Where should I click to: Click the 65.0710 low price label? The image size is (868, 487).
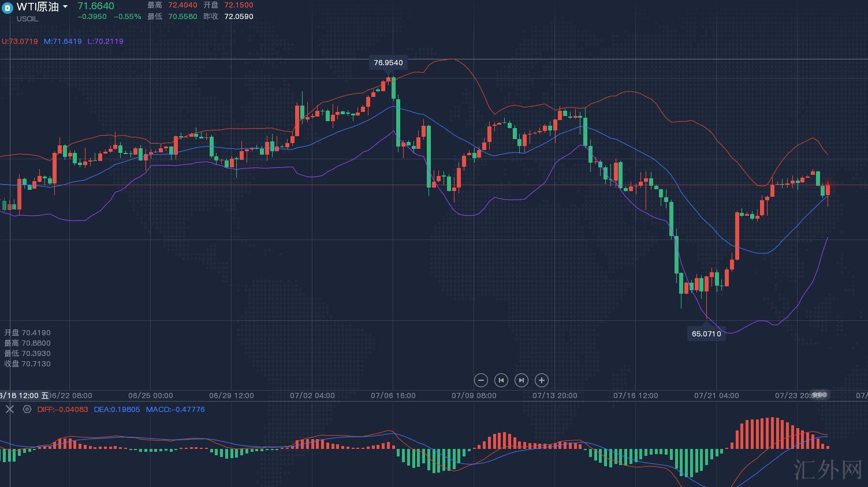[706, 334]
